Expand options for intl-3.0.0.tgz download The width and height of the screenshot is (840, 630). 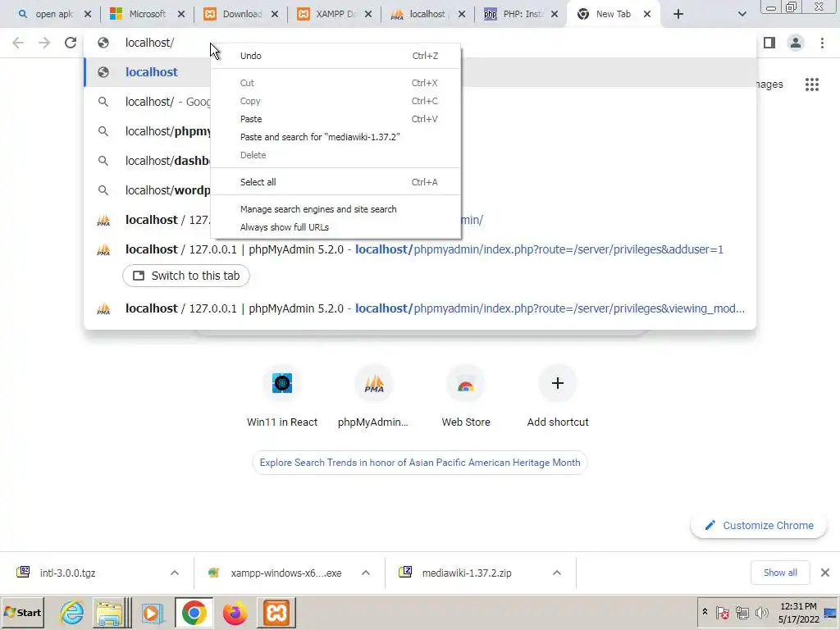(175, 573)
